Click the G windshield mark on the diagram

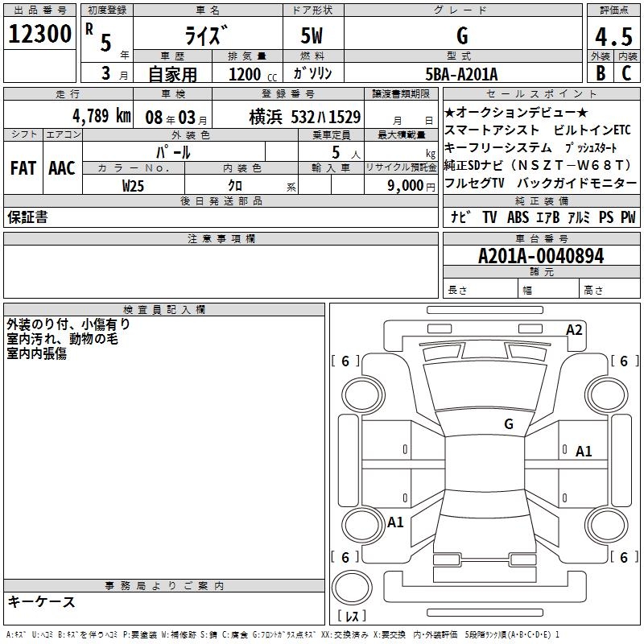[x=509, y=423]
